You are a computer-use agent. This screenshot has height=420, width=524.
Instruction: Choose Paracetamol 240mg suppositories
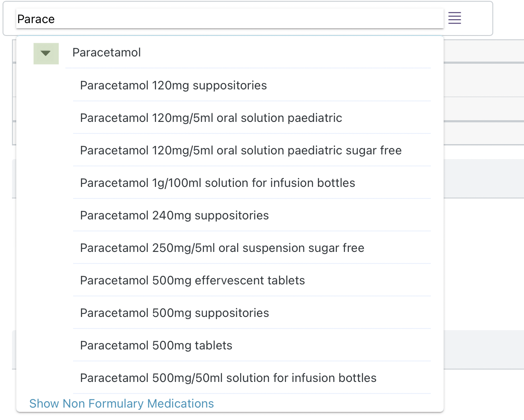pyautogui.click(x=174, y=216)
